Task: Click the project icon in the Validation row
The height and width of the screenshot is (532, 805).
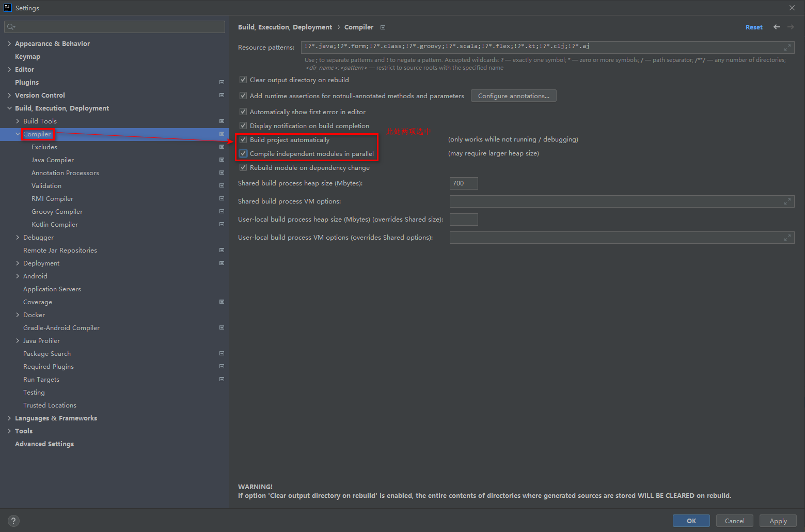Action: [222, 185]
